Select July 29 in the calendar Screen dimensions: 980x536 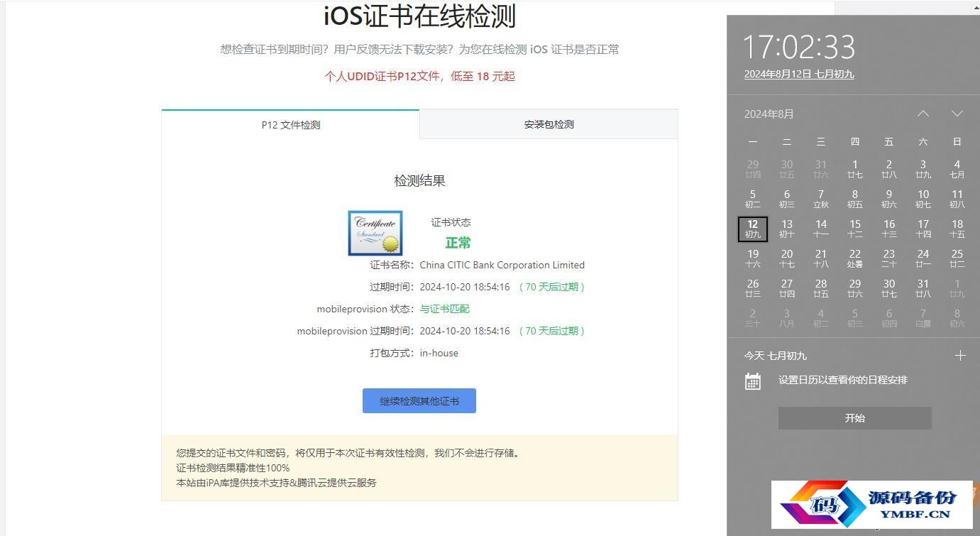[752, 169]
